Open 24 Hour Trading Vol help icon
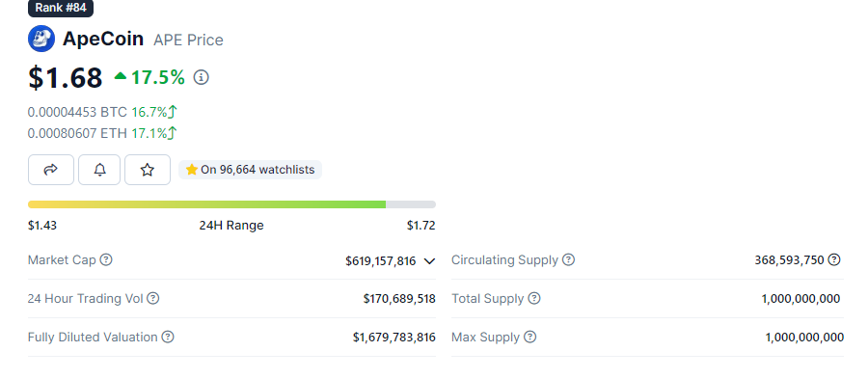The width and height of the screenshot is (868, 379). coord(152,298)
